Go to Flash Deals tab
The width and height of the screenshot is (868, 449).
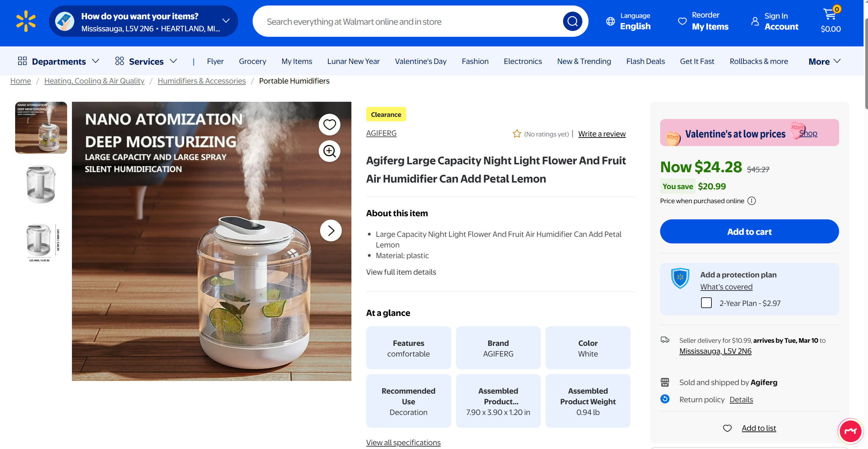[645, 61]
